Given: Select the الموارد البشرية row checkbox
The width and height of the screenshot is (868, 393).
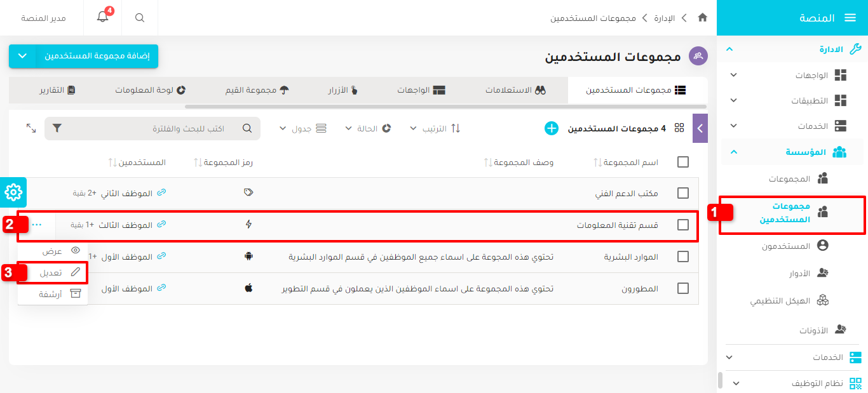Looking at the screenshot, I should click(x=683, y=256).
